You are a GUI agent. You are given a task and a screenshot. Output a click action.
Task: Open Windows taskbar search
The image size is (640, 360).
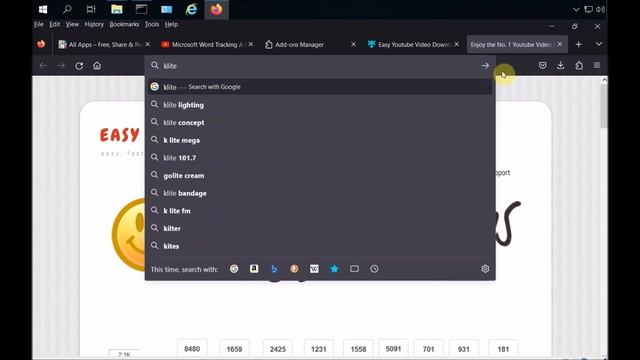tap(67, 9)
